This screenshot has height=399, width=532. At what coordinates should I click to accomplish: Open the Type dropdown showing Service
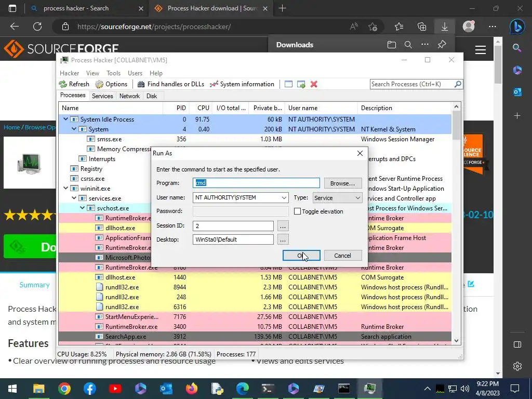coord(337,198)
